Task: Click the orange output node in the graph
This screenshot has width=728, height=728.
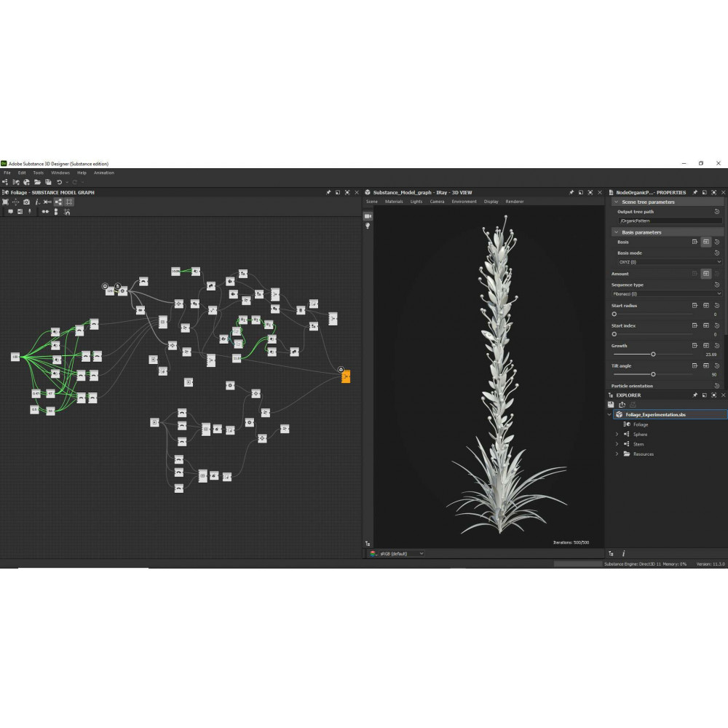Action: [x=346, y=376]
